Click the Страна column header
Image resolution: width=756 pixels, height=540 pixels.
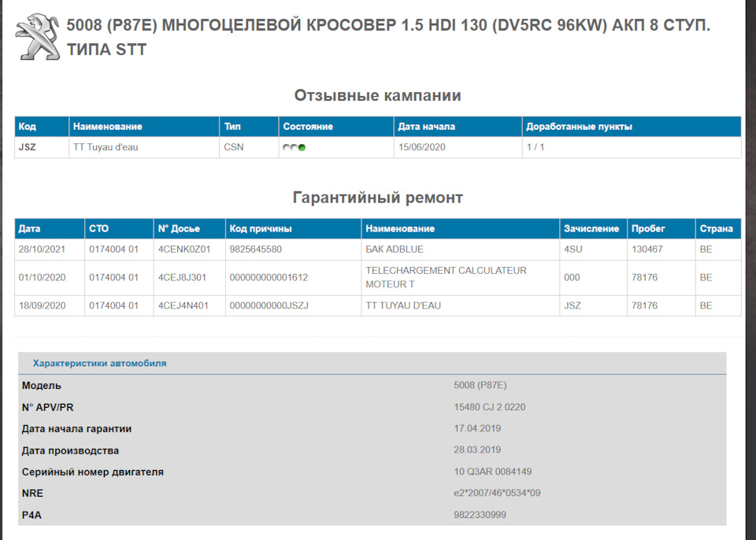coord(718,228)
